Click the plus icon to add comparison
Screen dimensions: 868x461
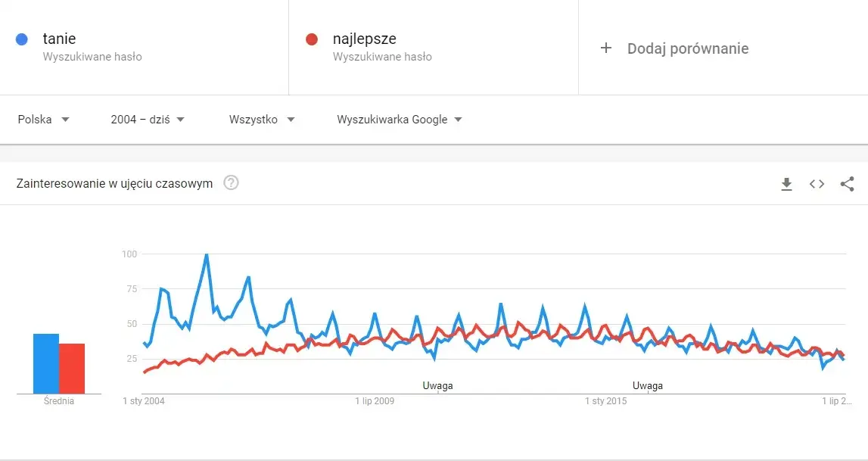(x=606, y=48)
